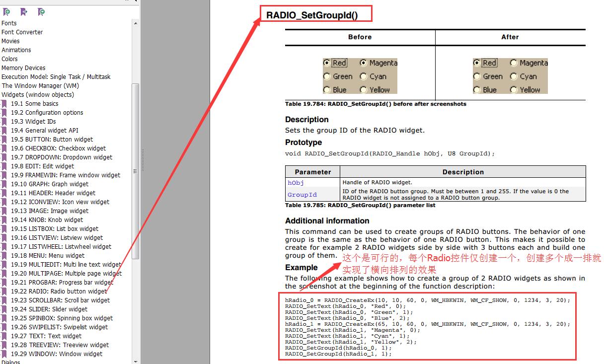This screenshot has height=364, width=604.
Task: Select the Fonts bookmark
Action: [9, 23]
